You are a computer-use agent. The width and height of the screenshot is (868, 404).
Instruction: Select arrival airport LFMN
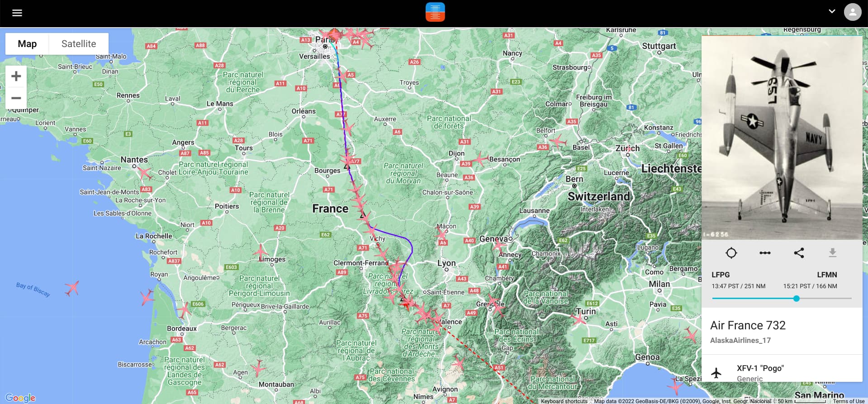[827, 275]
